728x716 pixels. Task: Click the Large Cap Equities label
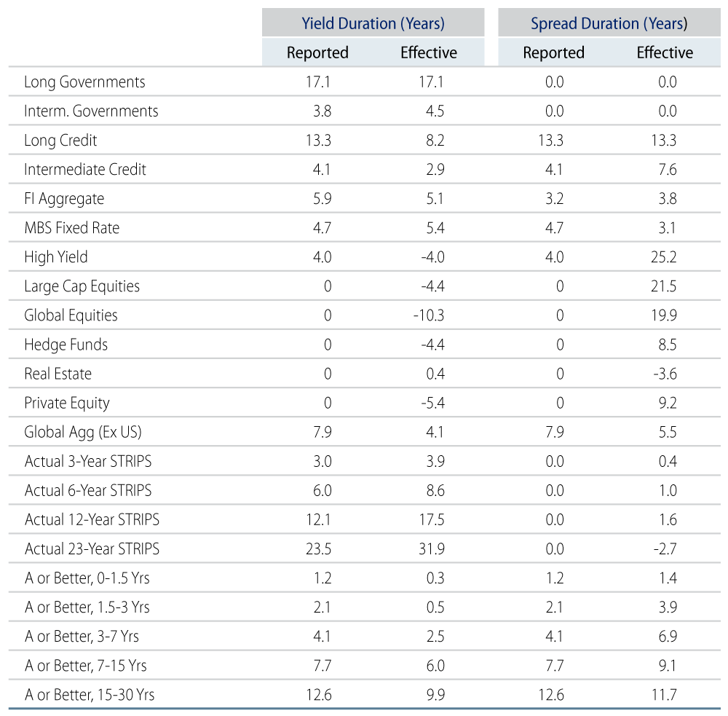(x=82, y=286)
